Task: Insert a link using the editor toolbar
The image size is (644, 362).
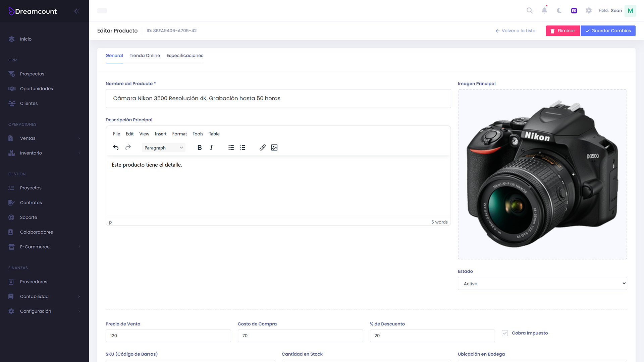Action: point(262,147)
